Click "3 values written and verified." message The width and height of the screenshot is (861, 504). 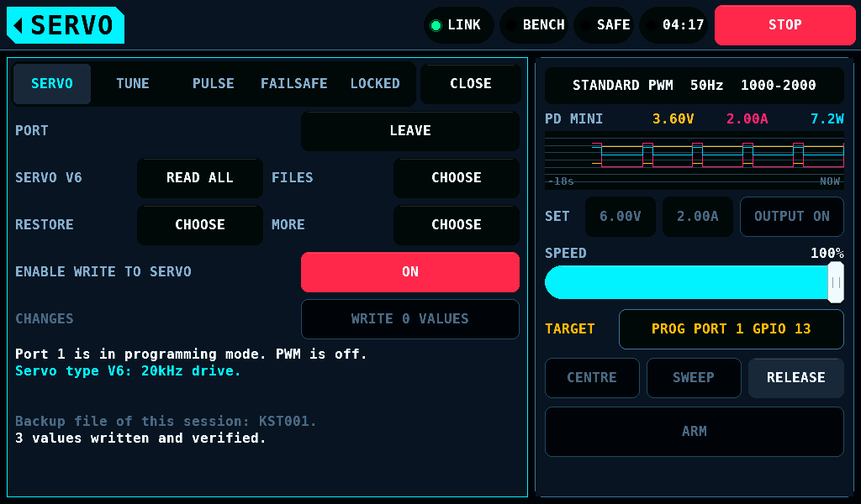click(x=140, y=438)
